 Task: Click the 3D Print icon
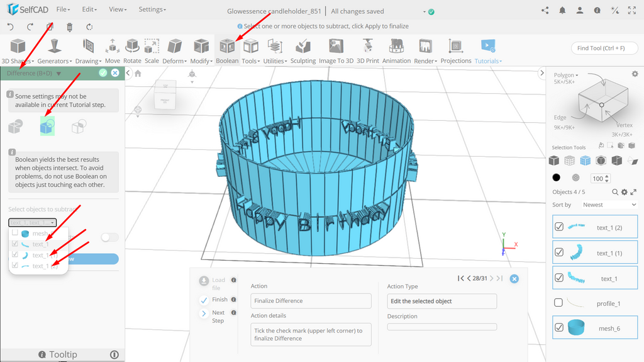tap(367, 46)
